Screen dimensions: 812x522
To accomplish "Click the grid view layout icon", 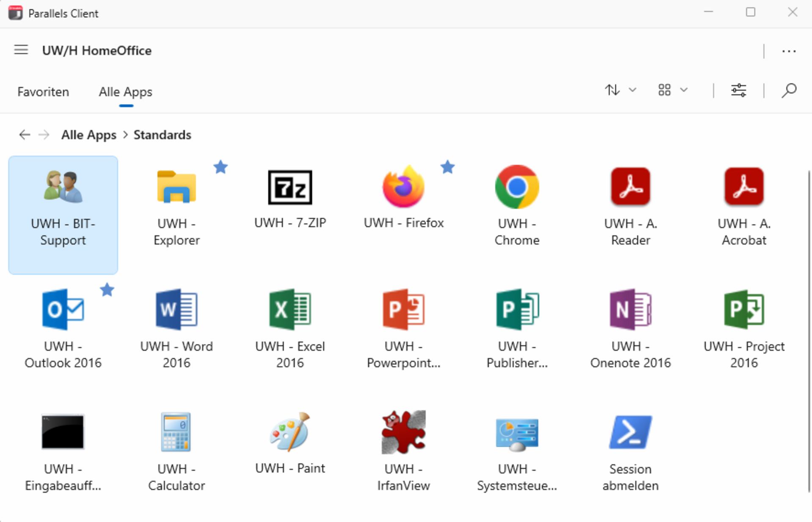I will coord(664,90).
